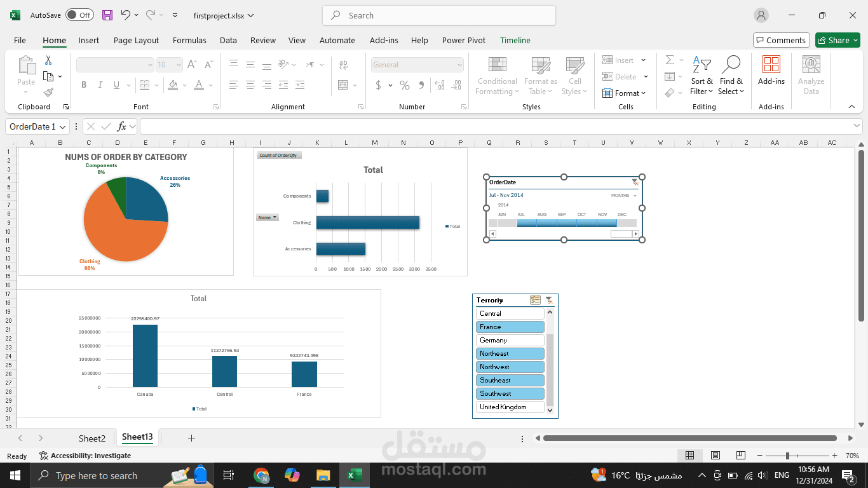
Task: Switch to Page Break Preview view icon
Action: click(x=740, y=456)
